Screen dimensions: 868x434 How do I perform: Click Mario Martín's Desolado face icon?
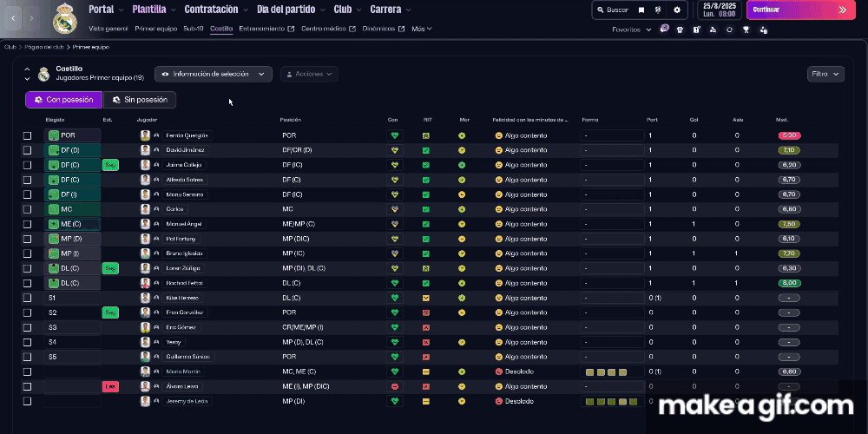point(499,372)
